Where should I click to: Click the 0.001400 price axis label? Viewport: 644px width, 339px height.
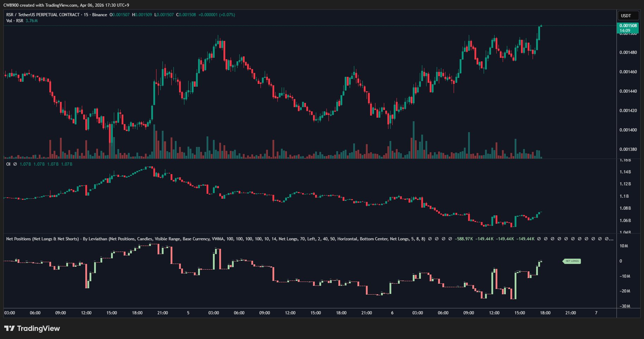(628, 130)
